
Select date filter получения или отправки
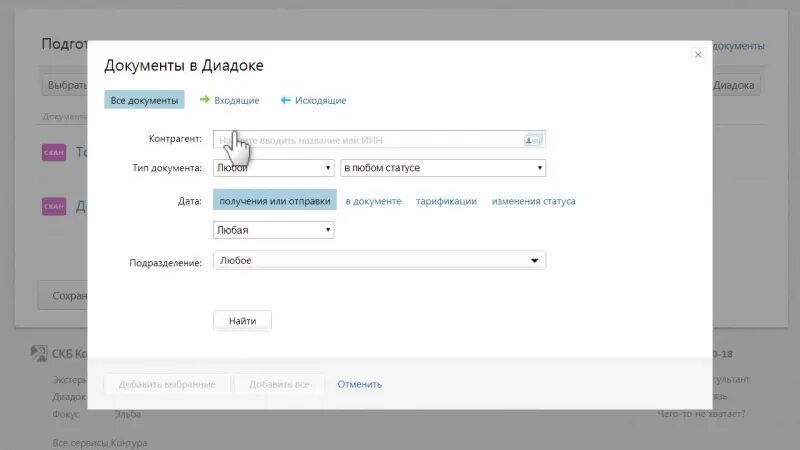pos(274,201)
